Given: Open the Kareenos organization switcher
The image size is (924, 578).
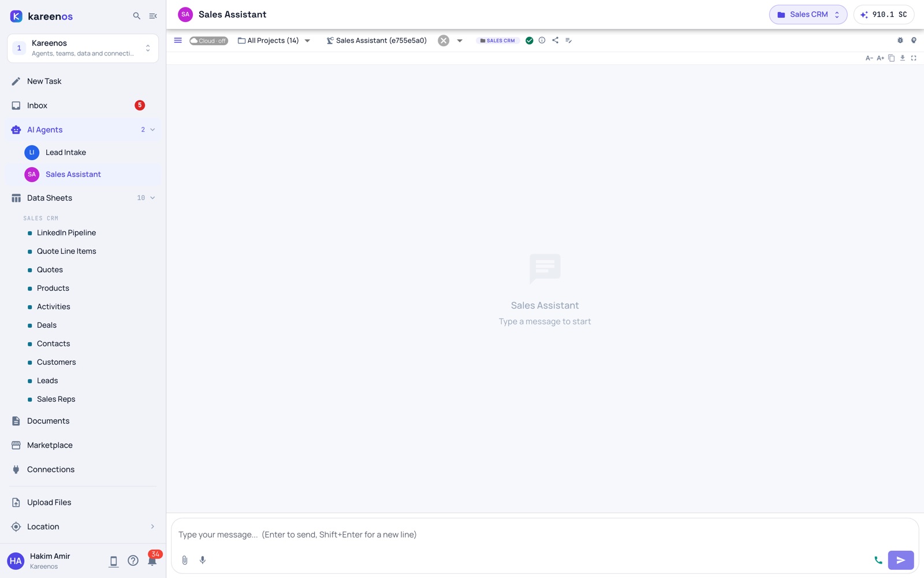Looking at the screenshot, I should pos(83,48).
